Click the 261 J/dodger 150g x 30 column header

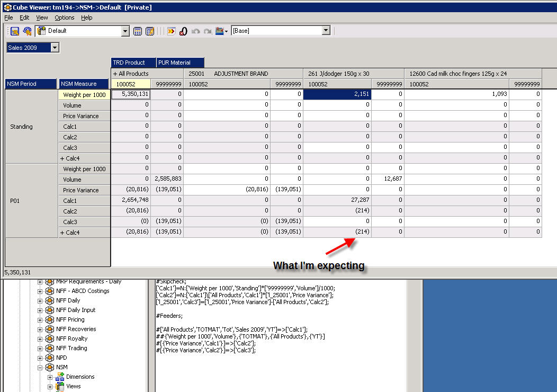(x=354, y=74)
